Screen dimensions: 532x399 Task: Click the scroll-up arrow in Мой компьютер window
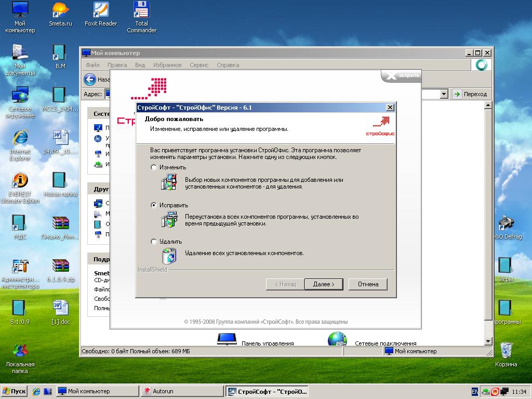click(488, 105)
